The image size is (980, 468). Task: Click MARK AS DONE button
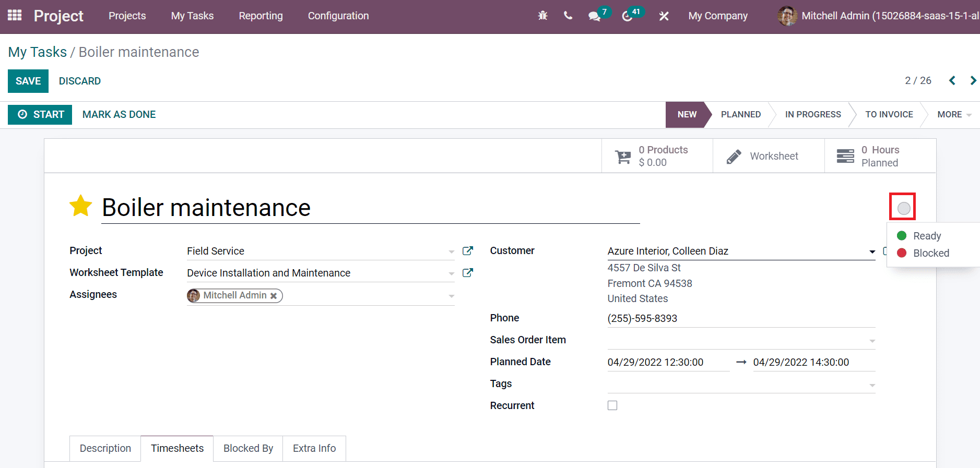[119, 114]
